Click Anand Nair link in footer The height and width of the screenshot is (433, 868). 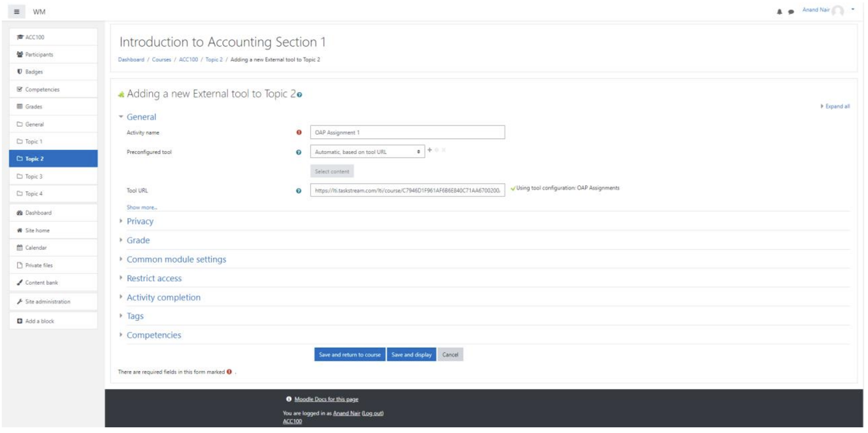346,413
